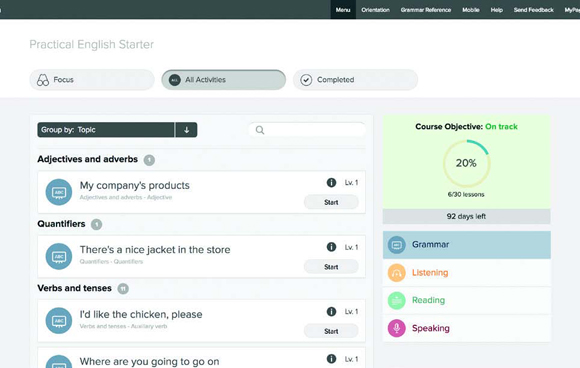Screen dimensions: 580x368
Task: Show info for There's a nice jacket
Action: click(331, 247)
